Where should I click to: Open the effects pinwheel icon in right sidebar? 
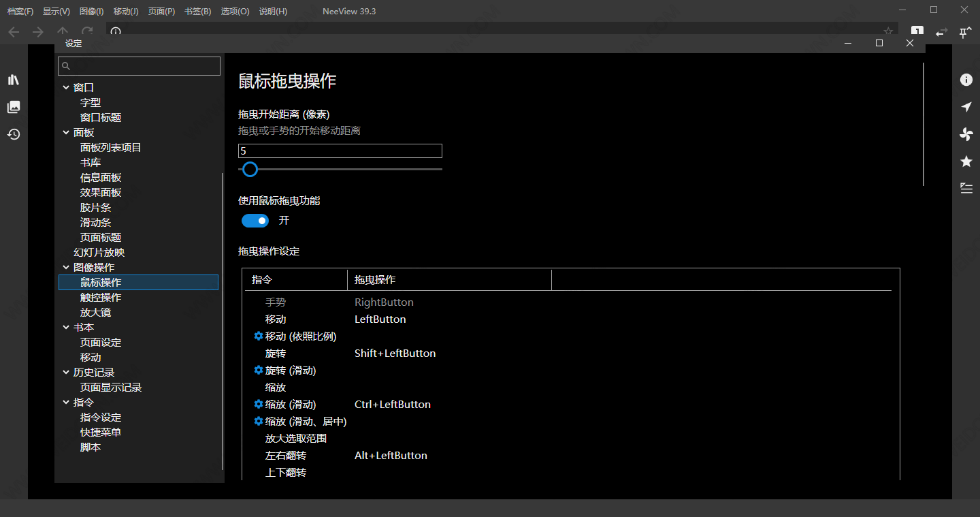point(966,134)
